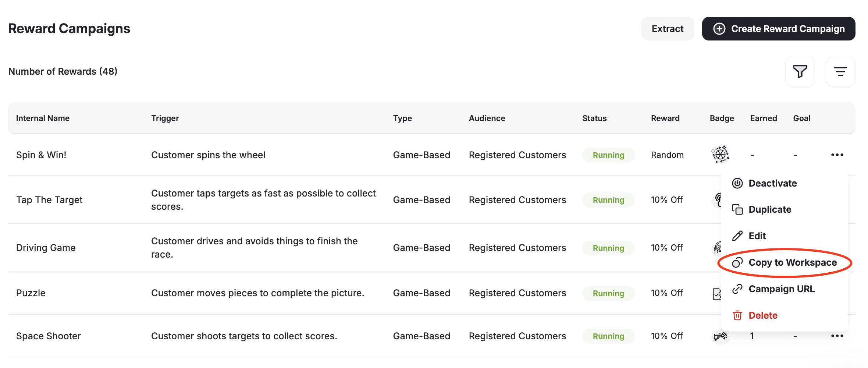The width and height of the screenshot is (868, 368).
Task: Click the sort options icon beside the filter
Action: pyautogui.click(x=840, y=71)
